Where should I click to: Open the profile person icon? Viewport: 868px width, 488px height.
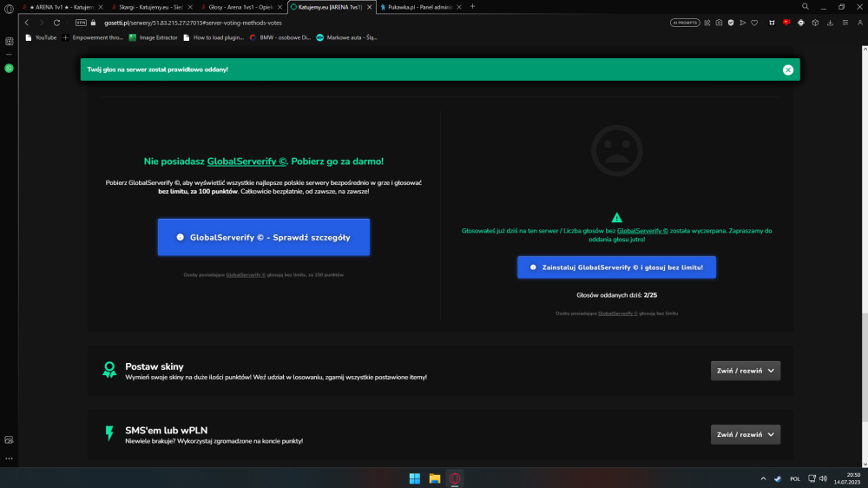[859, 23]
